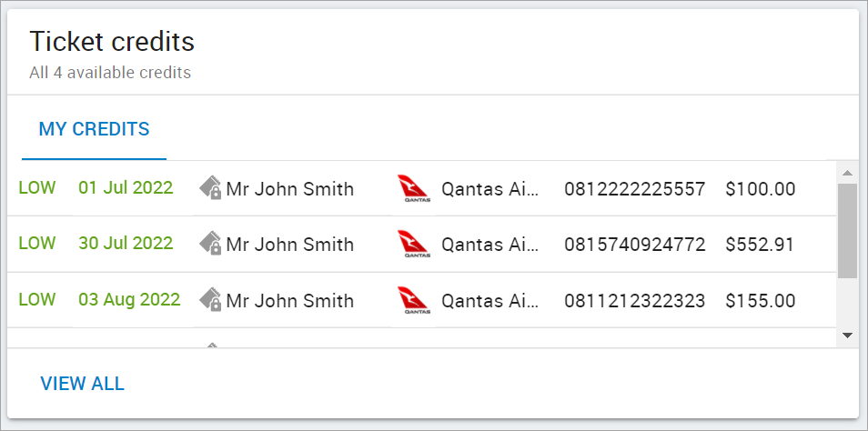The height and width of the screenshot is (431, 868).
Task: Click the scrollbar down arrow
Action: coord(847,336)
